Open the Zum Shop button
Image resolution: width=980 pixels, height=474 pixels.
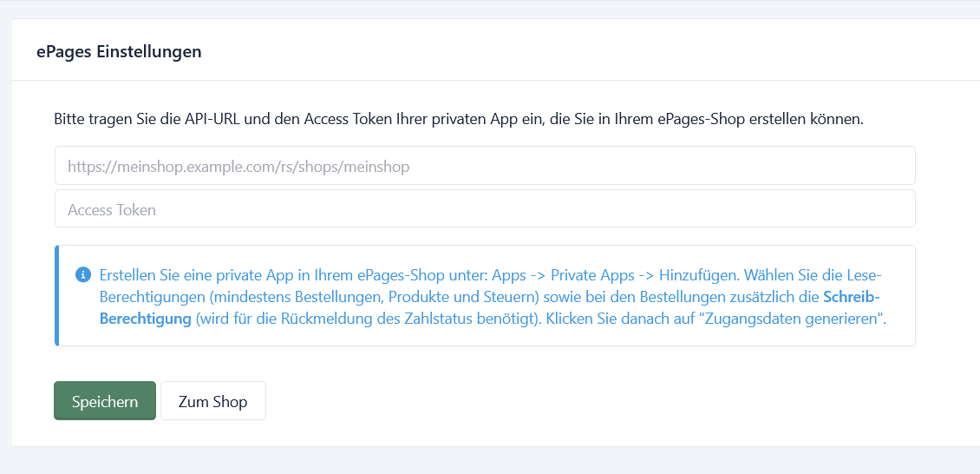213,401
